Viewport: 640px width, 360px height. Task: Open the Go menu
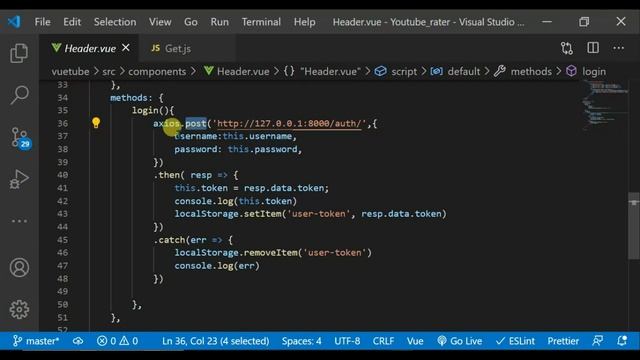pos(191,22)
